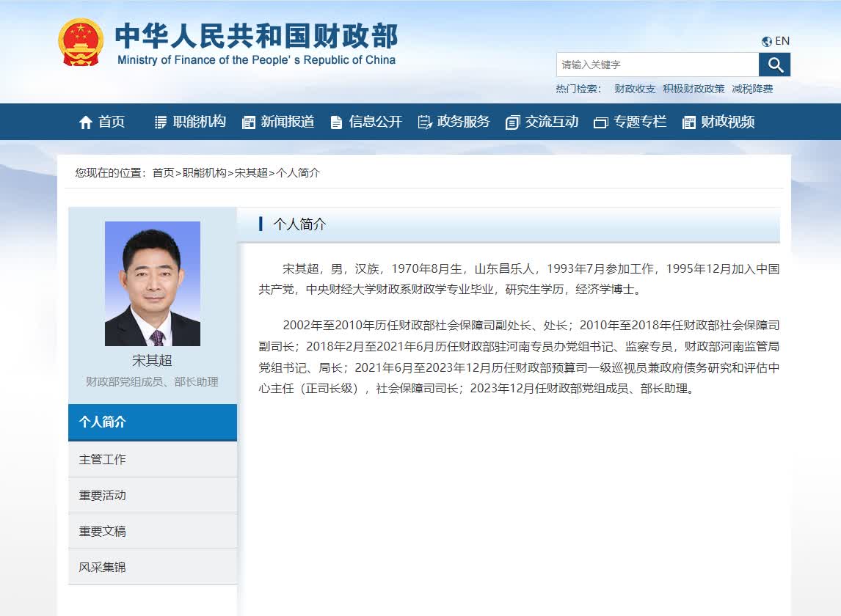Focus the keyword search input field
This screenshot has width=841, height=616.
[657, 65]
